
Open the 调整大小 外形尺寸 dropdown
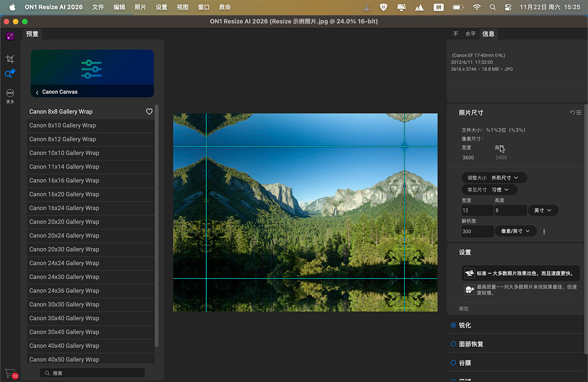click(494, 178)
